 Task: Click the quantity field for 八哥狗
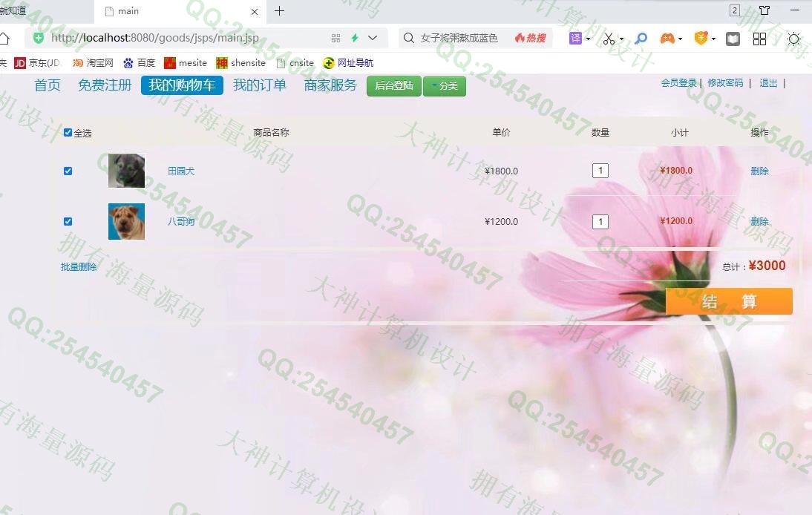pos(600,222)
